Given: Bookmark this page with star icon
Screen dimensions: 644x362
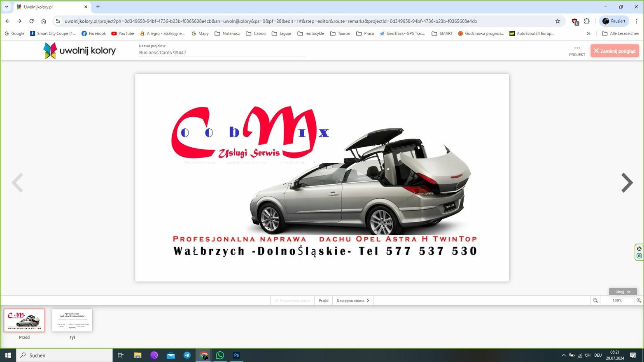Looking at the screenshot, I should 558,21.
